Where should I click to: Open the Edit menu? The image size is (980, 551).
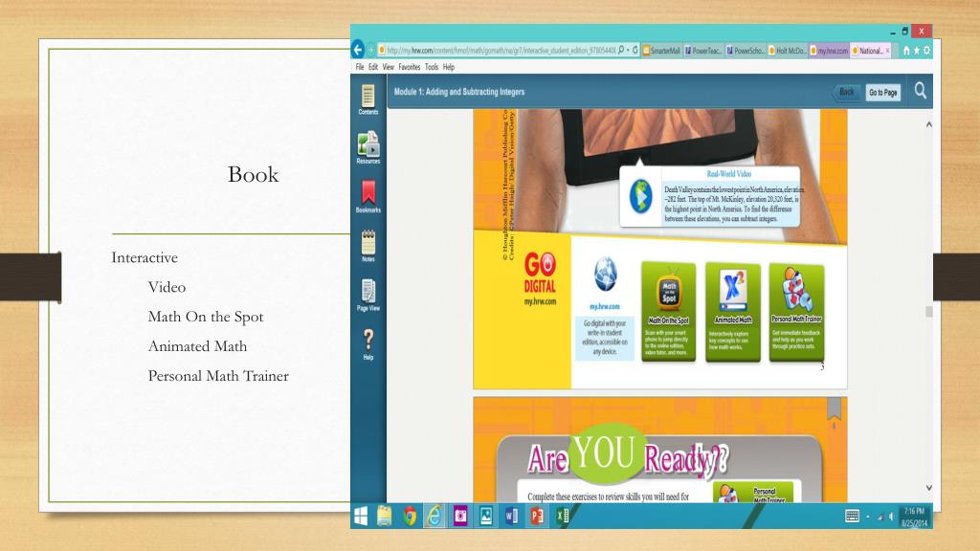tap(372, 67)
